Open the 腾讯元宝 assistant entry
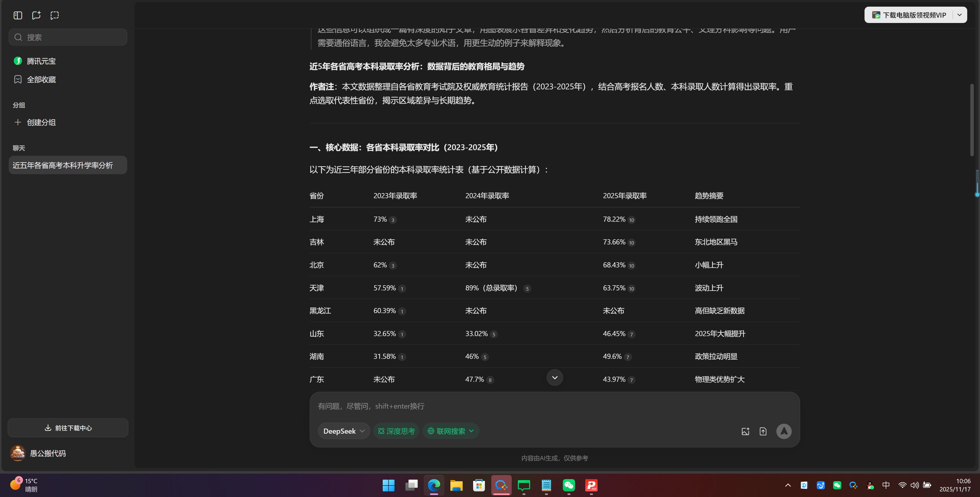Viewport: 980px width, 497px height. pyautogui.click(x=41, y=61)
